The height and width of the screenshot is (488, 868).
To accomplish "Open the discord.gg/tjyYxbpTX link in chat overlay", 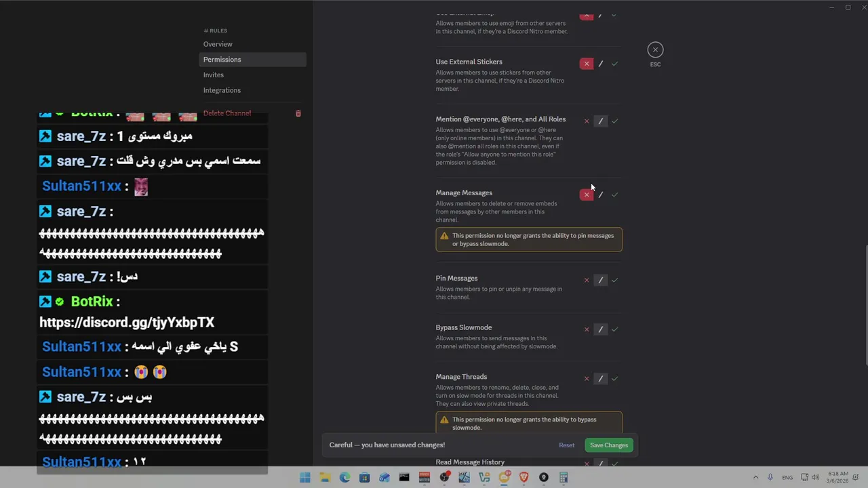I will (127, 323).
